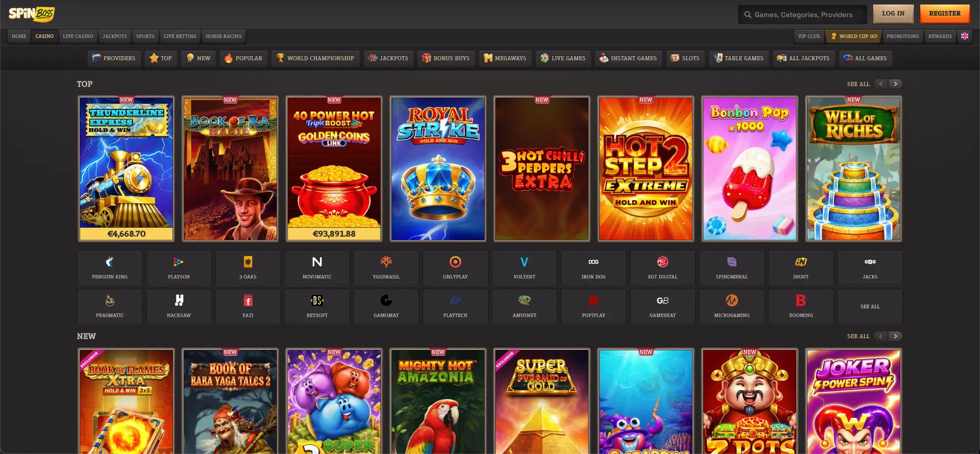Viewport: 980px width, 454px height.
Task: Open Table Games category
Action: pyautogui.click(x=739, y=58)
